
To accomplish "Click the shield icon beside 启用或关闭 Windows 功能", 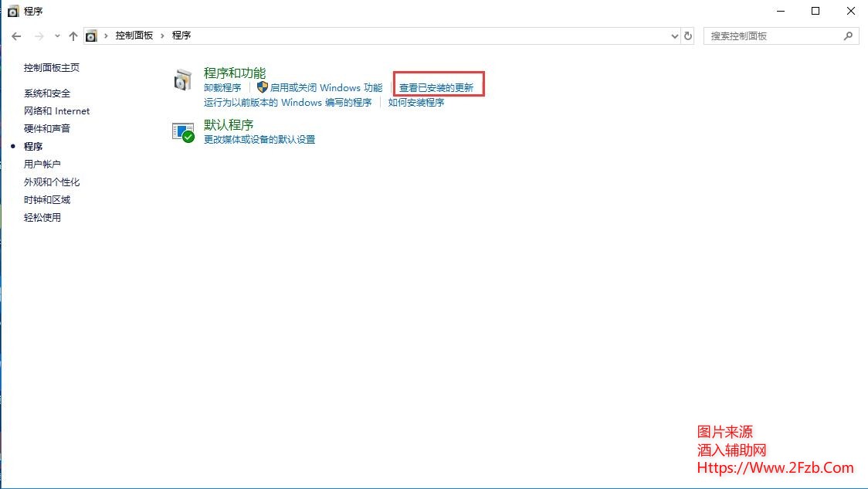I will tap(263, 87).
